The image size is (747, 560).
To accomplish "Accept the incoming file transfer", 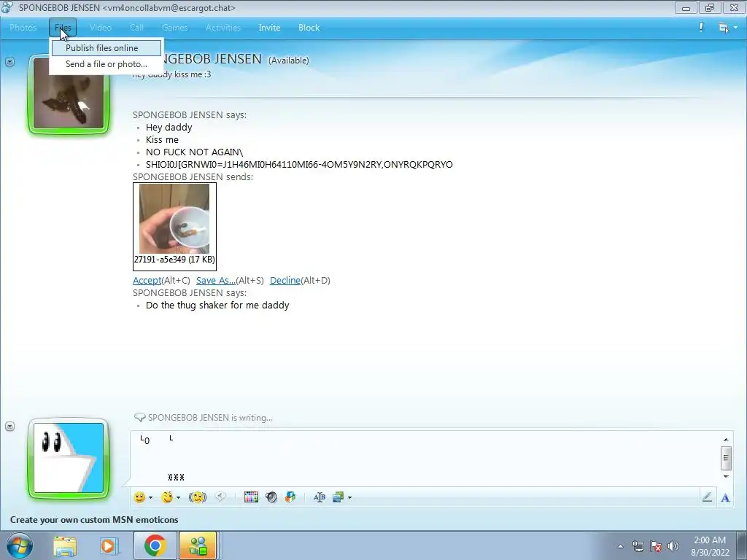I will click(x=147, y=281).
